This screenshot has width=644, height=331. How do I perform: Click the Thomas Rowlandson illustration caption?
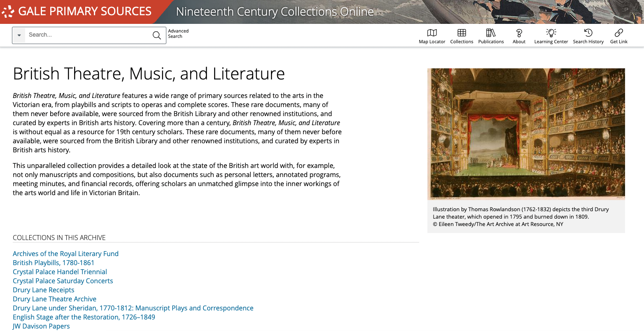pyautogui.click(x=521, y=213)
